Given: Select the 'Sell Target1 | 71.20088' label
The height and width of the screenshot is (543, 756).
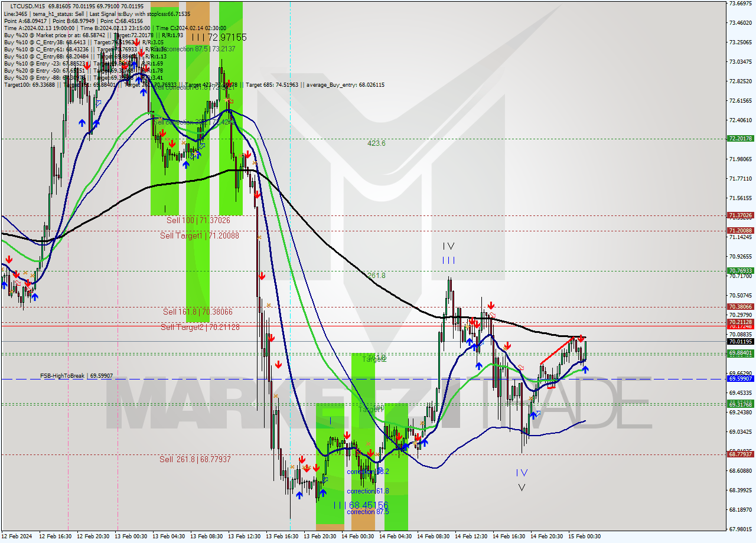Looking at the screenshot, I should click(200, 235).
